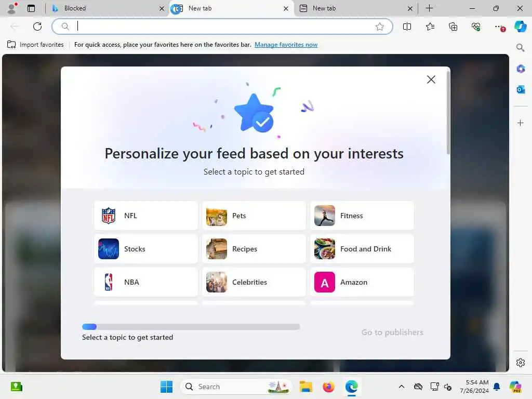Screen dimensions: 532x399
Task: Open File Explorer from taskbar
Action: 305,387
